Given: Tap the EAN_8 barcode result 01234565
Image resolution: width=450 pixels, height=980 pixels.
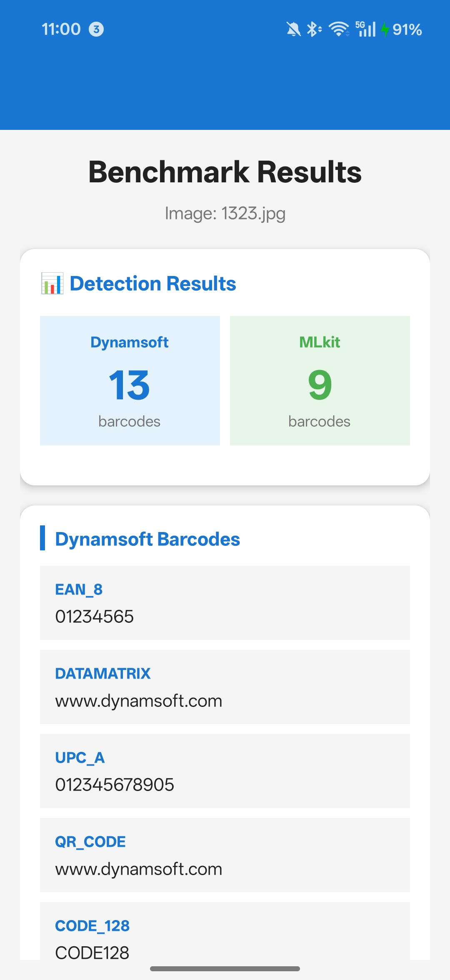Looking at the screenshot, I should 225,603.
